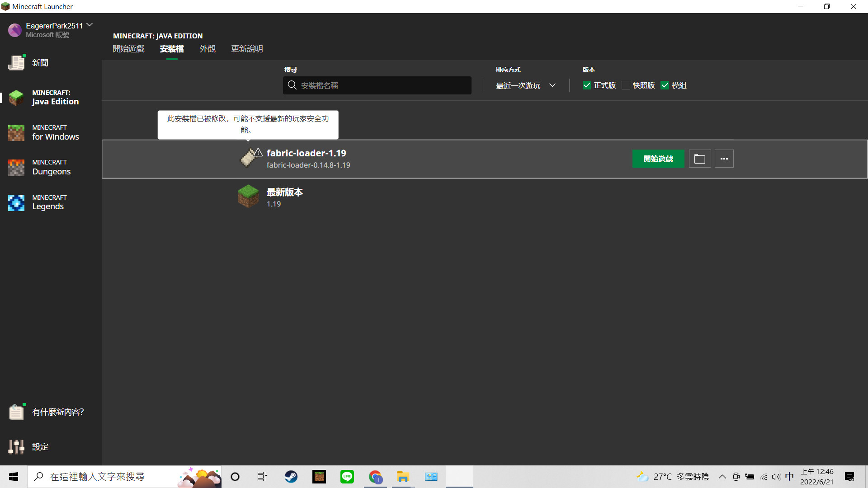Open the notification center icon
Screen dimensions: 868x488
pyautogui.click(x=849, y=477)
